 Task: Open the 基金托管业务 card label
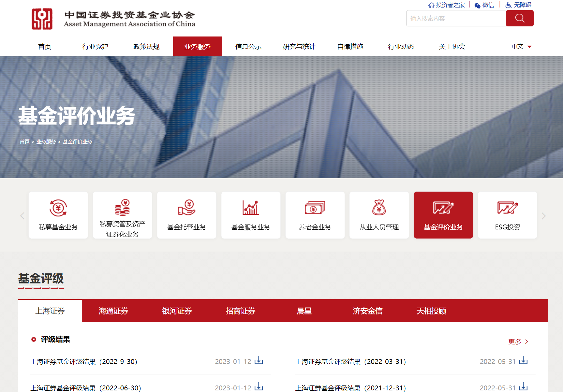tap(187, 227)
